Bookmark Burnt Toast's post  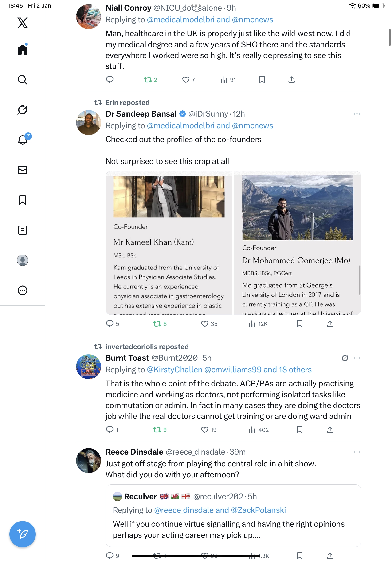(x=299, y=430)
